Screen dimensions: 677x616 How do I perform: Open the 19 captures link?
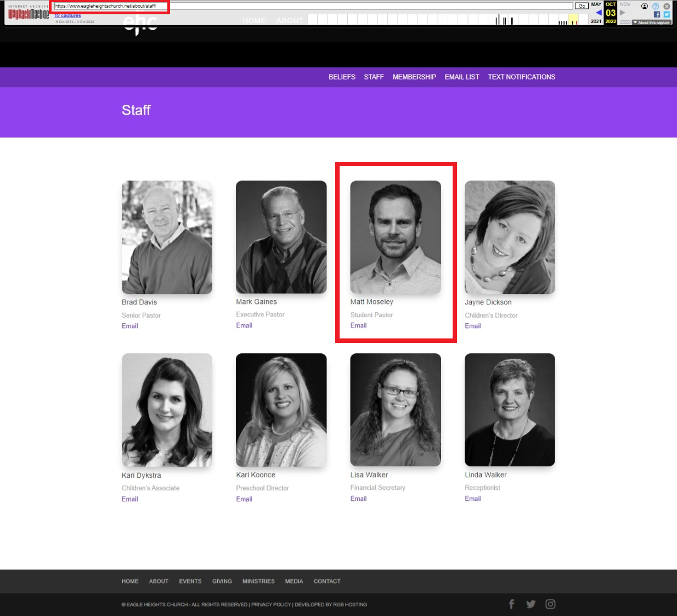click(x=67, y=15)
